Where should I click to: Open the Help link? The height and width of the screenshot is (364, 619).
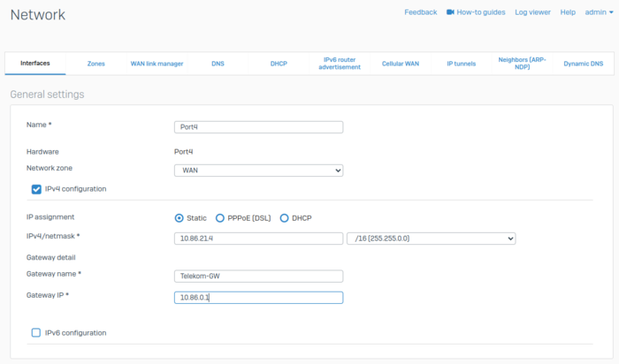click(x=568, y=12)
